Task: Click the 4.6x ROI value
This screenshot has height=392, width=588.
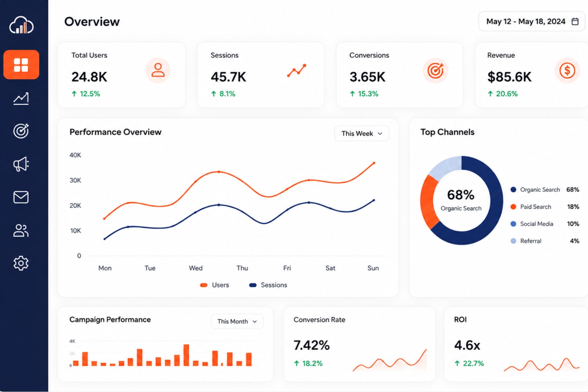Action: pos(467,345)
